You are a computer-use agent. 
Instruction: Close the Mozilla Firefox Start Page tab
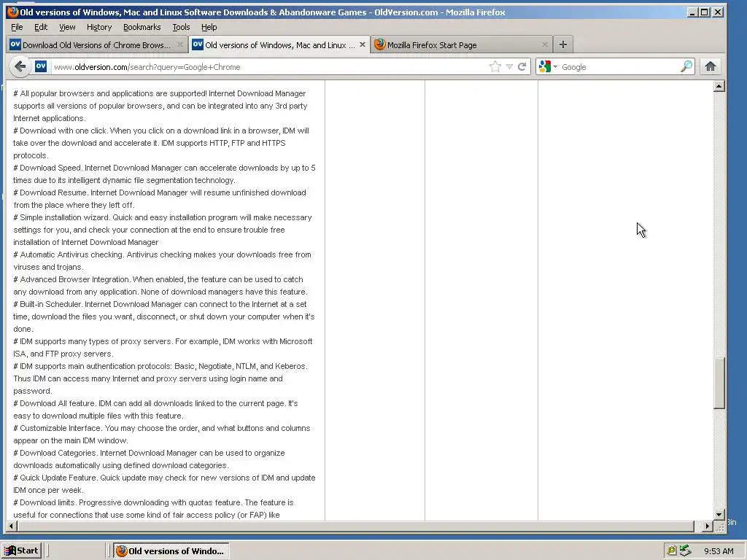545,44
